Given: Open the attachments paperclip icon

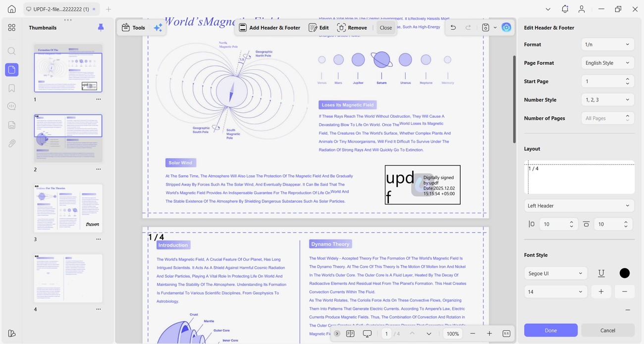Looking at the screenshot, I should tap(12, 144).
